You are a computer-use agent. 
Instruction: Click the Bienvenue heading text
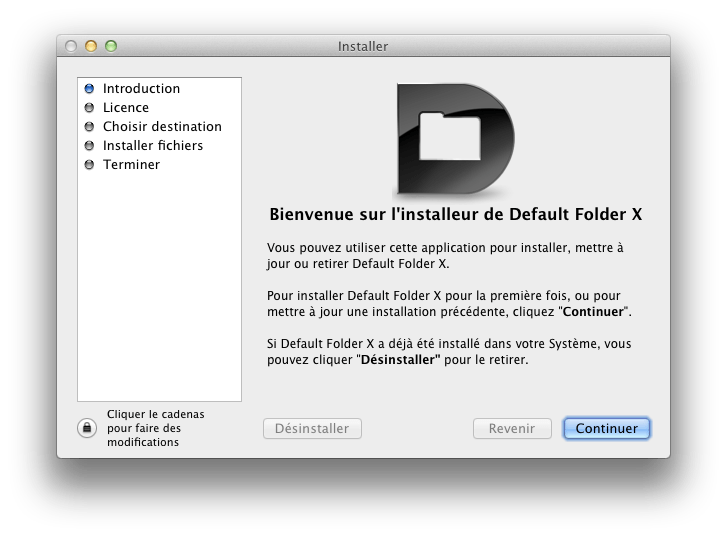[x=455, y=214]
